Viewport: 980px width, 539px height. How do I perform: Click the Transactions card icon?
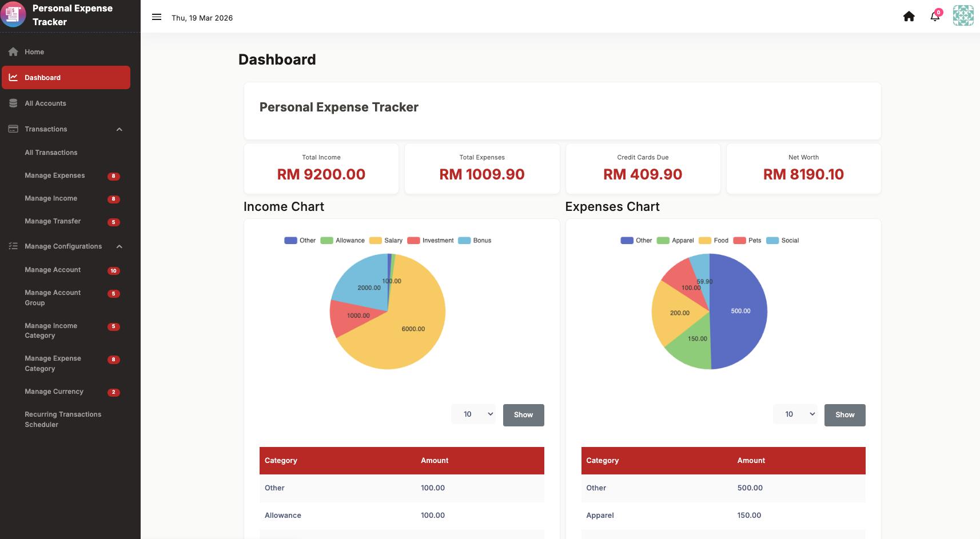click(x=13, y=129)
